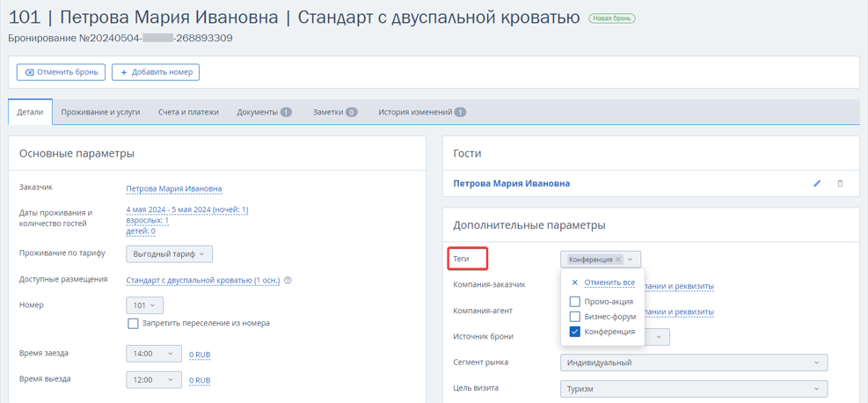The width and height of the screenshot is (868, 403).
Task: Click Компания-заказчик company details link
Action: click(679, 286)
